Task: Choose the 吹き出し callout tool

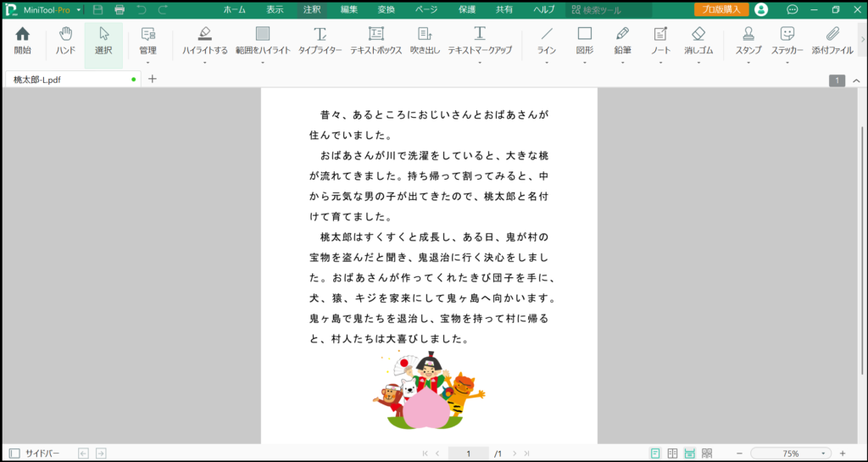Action: [x=426, y=42]
